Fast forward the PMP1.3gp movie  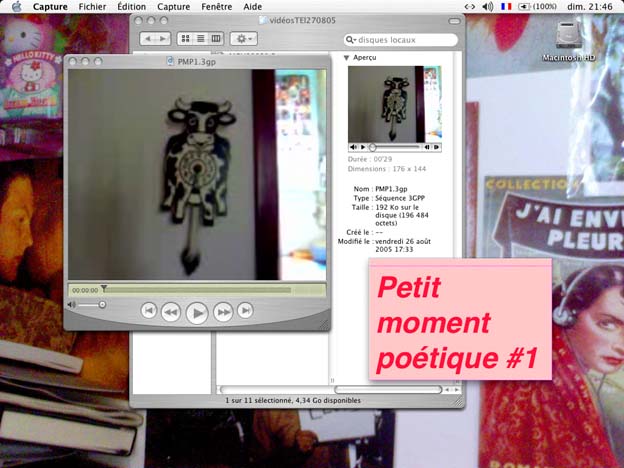pos(223,312)
